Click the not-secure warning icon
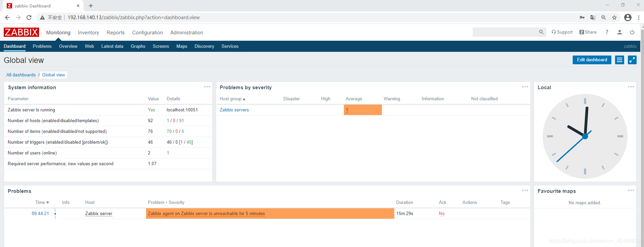Screen dimensions: 644x247 point(42,17)
